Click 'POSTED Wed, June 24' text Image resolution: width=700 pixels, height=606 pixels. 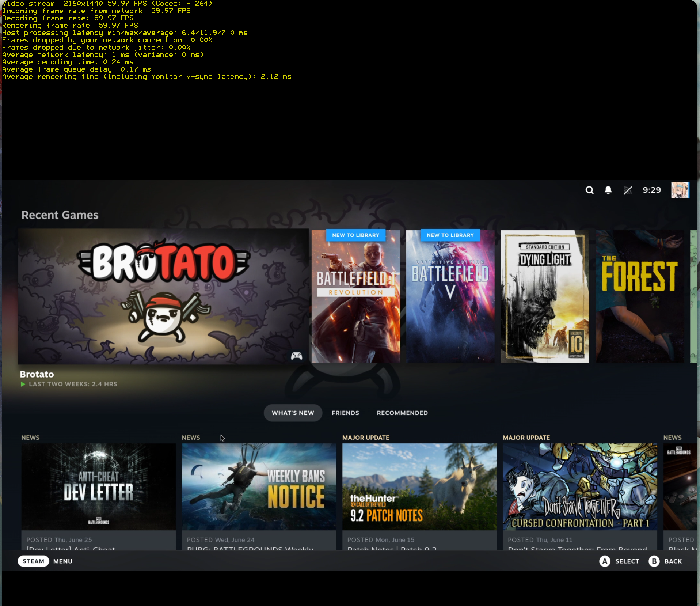[x=221, y=540]
